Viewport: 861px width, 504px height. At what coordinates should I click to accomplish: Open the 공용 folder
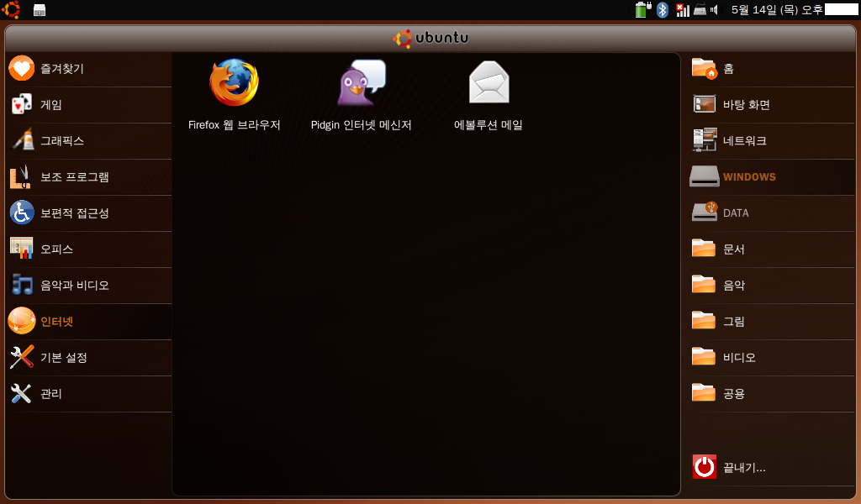coord(772,394)
